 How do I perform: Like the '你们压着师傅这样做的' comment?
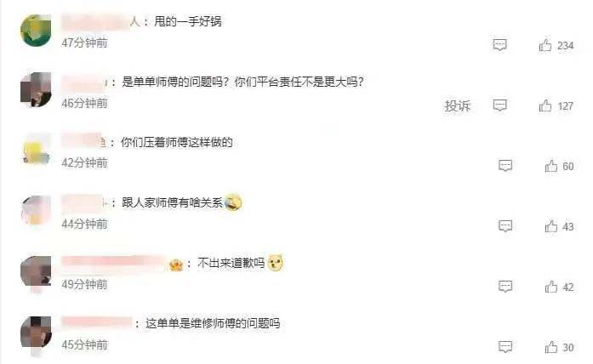[x=551, y=166]
